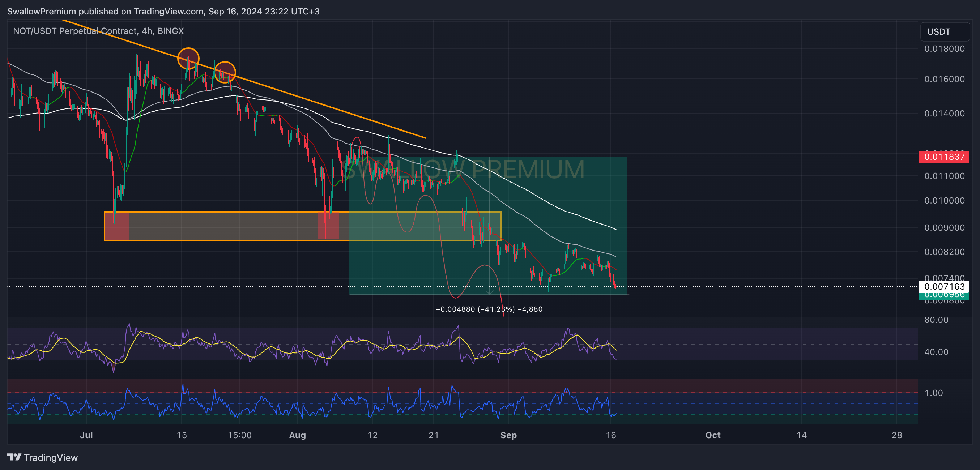Click the 0.016000 price axis label
The width and height of the screenshot is (980, 470).
[x=944, y=79]
